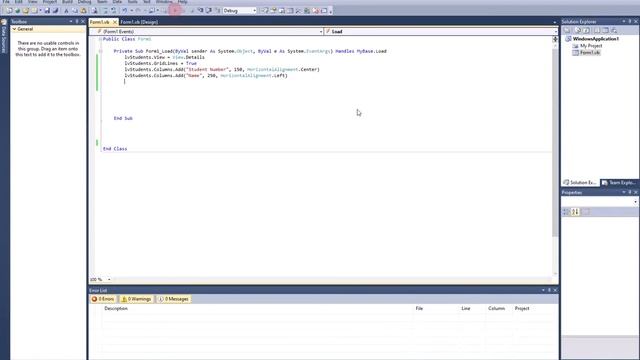Open the Tools menu

[x=133, y=2]
